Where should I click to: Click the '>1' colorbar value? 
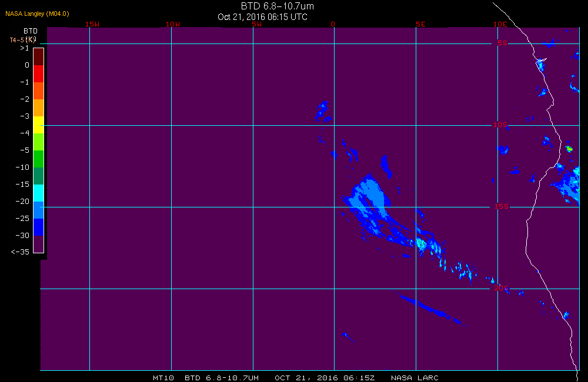click(24, 48)
